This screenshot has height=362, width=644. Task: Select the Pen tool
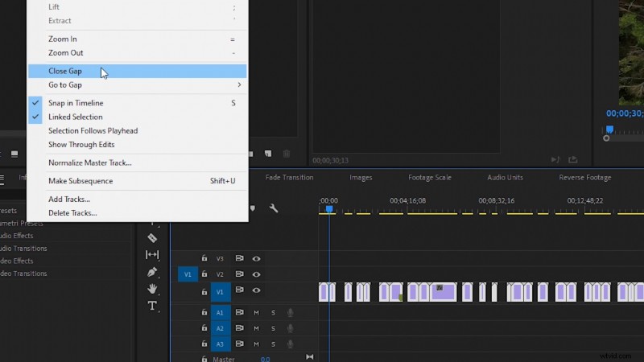(x=152, y=272)
